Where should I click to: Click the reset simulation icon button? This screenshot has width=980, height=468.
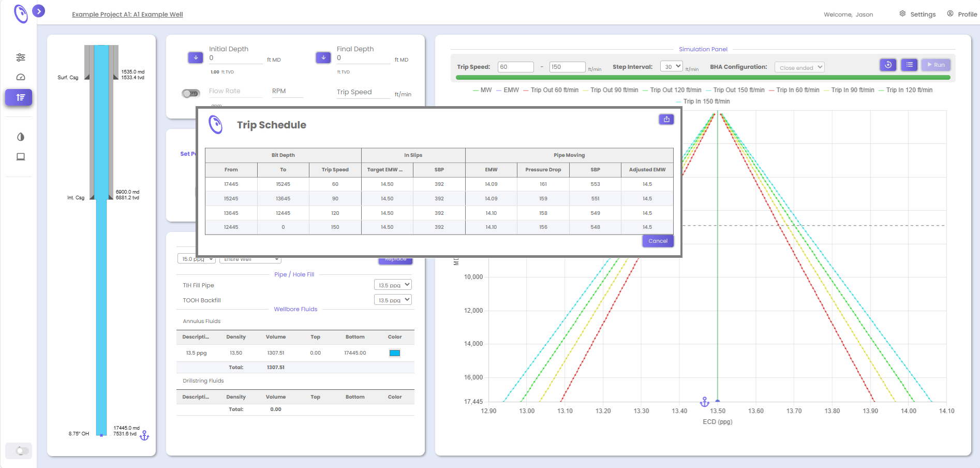click(888, 65)
